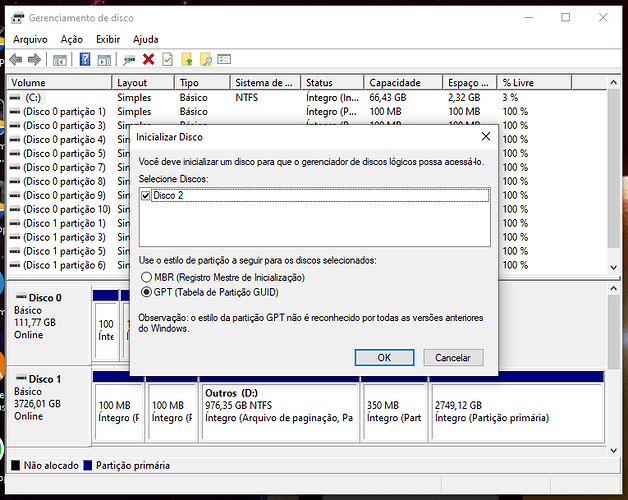Select the Outros (D:) 976,35 GB partition
Viewport: 628px width, 500px height.
coord(278,412)
